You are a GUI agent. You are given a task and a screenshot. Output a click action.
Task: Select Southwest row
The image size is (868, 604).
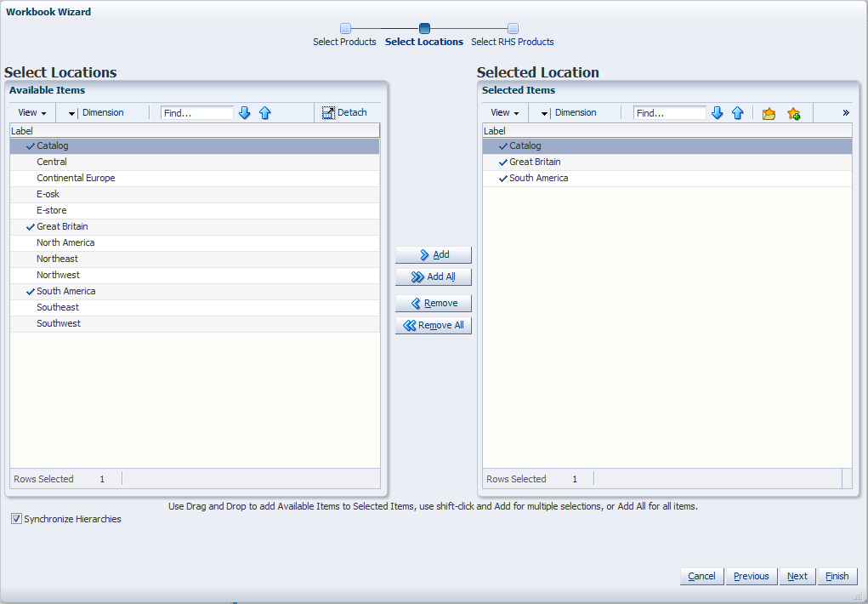click(195, 323)
